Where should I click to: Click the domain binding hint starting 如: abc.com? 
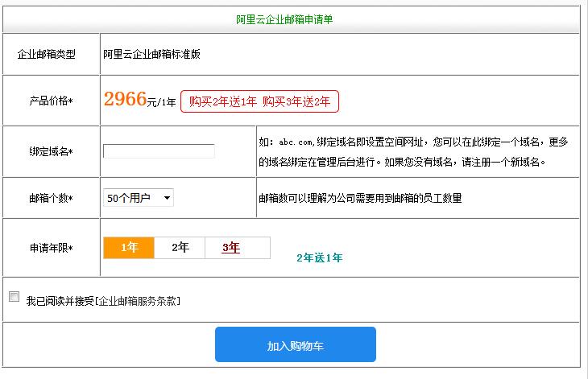414,152
